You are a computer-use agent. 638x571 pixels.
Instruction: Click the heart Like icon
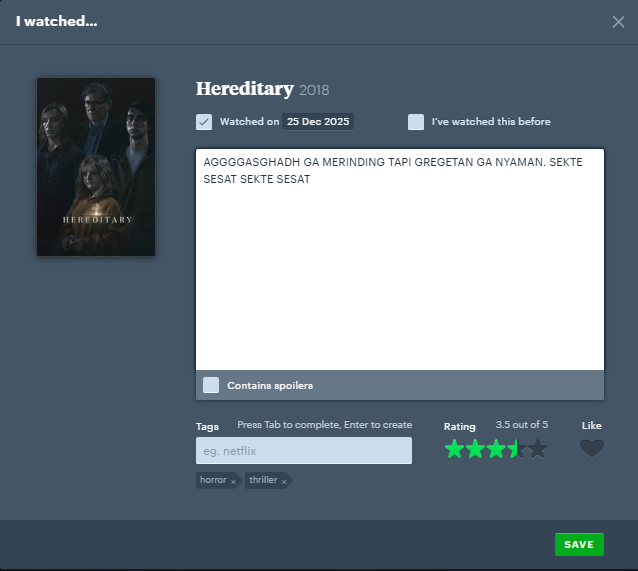pos(592,449)
